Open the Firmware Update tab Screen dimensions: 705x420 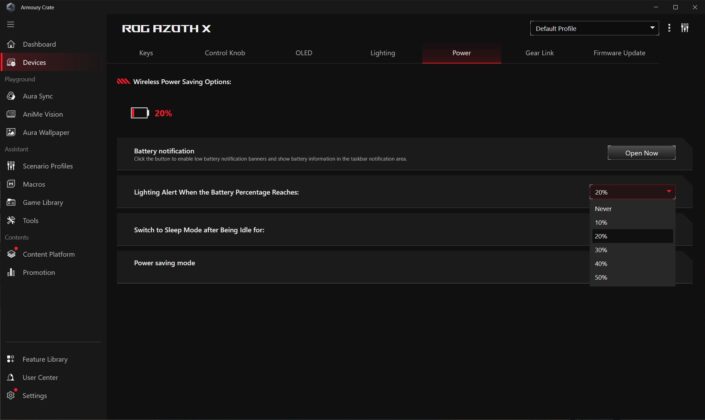(x=619, y=53)
